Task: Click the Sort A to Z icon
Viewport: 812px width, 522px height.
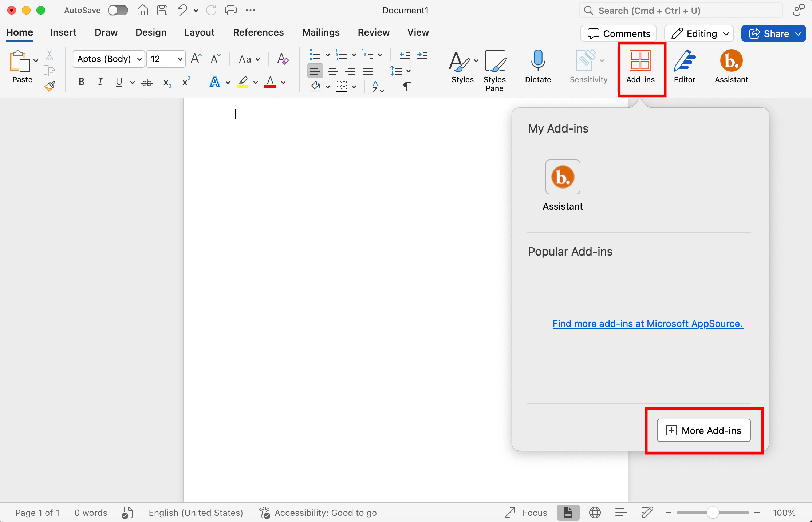Action: click(x=378, y=86)
